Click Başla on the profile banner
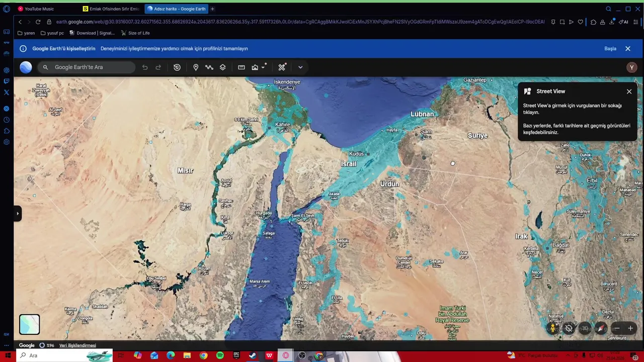The image size is (644, 362). click(610, 49)
